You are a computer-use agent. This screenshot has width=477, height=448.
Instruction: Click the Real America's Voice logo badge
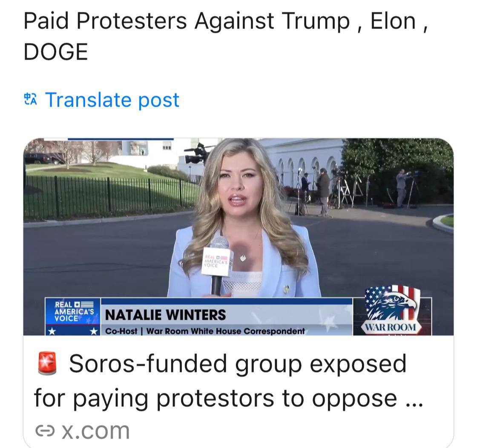pyautogui.click(x=73, y=311)
